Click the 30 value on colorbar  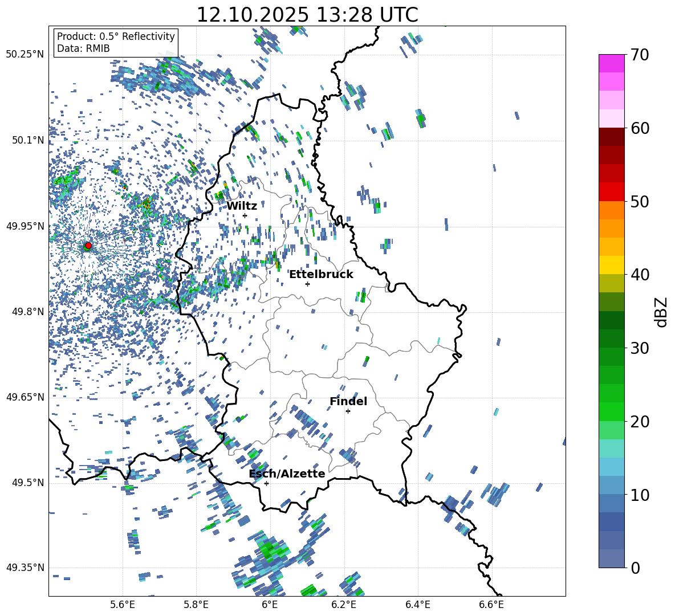pos(640,348)
